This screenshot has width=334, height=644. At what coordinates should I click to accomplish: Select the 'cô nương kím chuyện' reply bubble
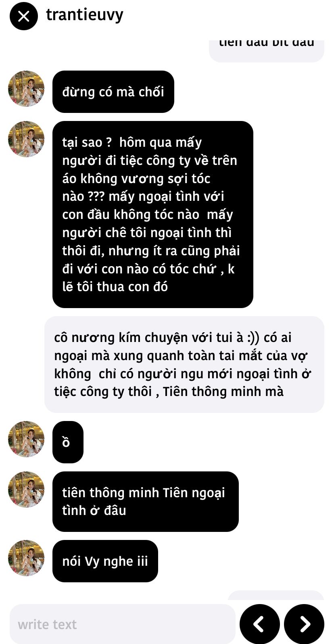184,365
